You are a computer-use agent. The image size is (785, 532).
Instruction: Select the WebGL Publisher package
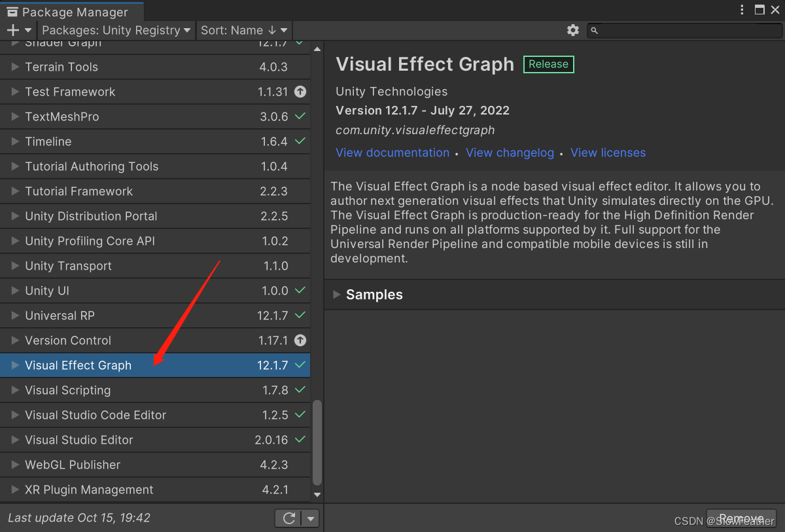click(155, 465)
